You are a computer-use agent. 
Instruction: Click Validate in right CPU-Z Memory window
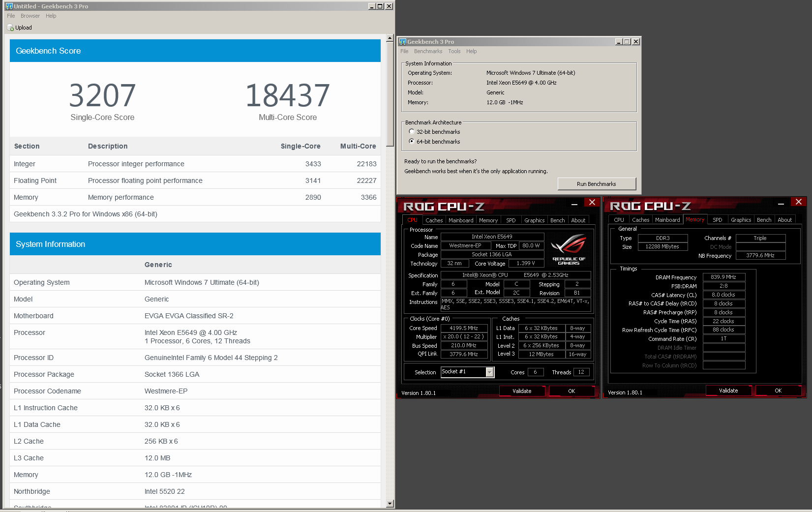click(x=728, y=391)
